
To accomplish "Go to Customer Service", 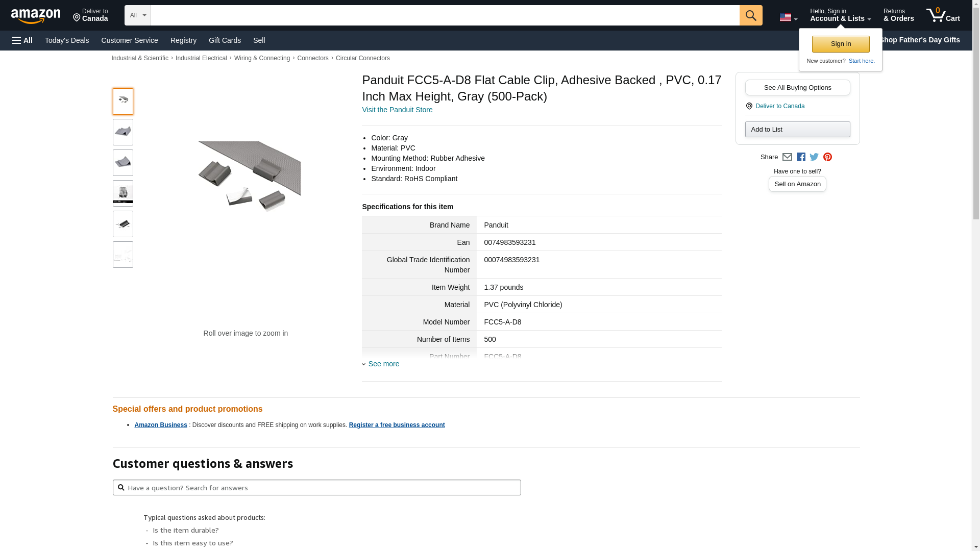I will point(130,40).
